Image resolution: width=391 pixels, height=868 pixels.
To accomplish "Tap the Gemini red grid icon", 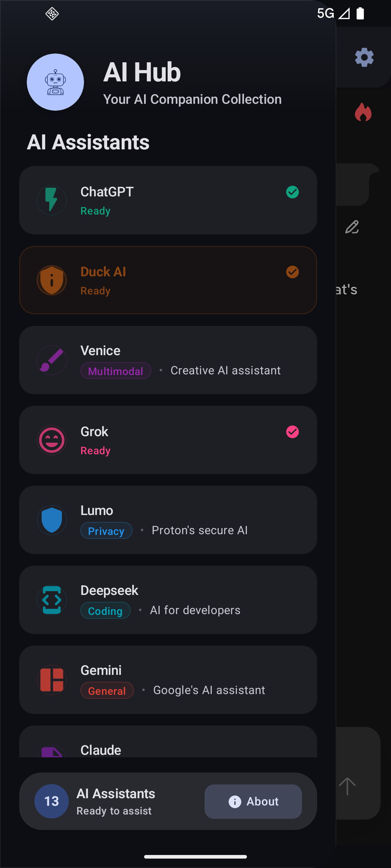I will coord(52,680).
